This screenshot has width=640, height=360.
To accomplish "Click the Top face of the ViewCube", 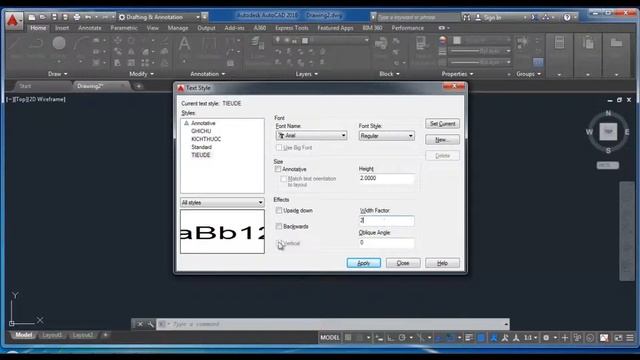I will [608, 131].
